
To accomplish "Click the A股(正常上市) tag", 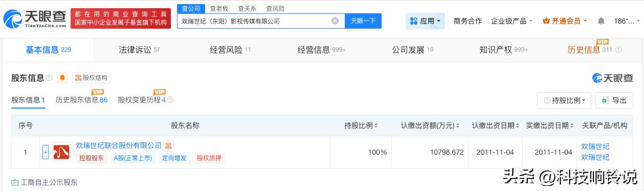I will point(133,158).
